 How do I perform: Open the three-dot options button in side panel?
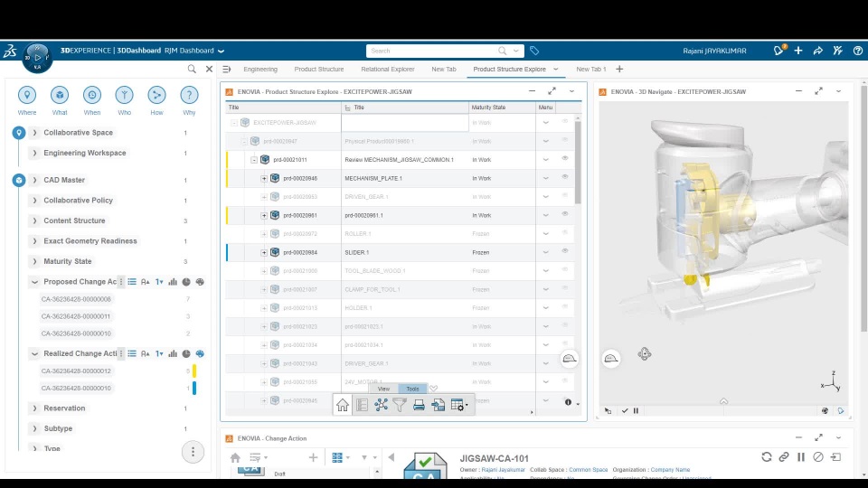[x=193, y=452]
